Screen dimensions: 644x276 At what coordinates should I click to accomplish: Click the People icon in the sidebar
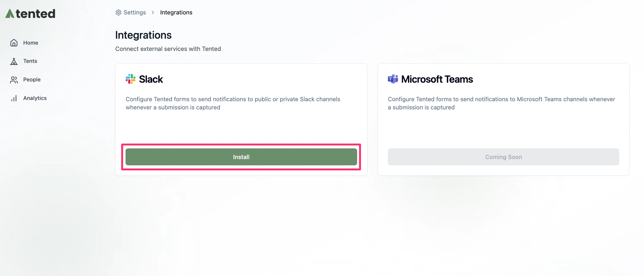14,80
